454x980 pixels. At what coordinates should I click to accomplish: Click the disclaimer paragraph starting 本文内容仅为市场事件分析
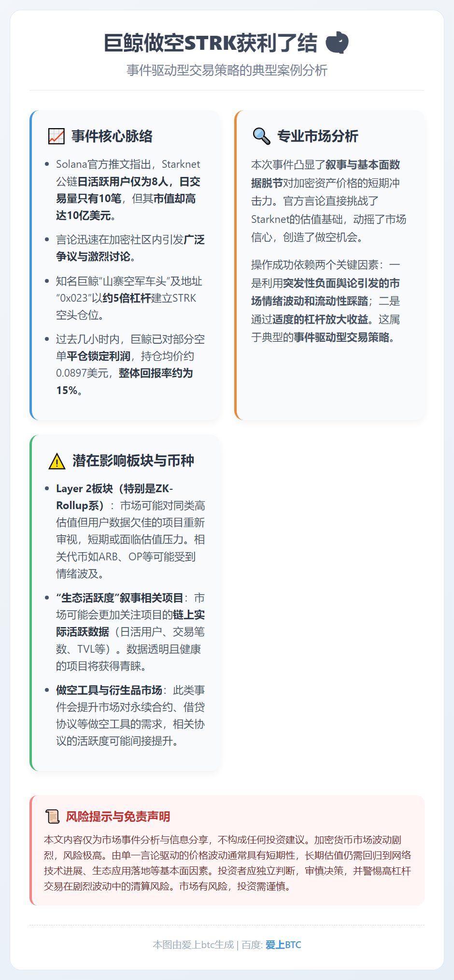point(227,863)
